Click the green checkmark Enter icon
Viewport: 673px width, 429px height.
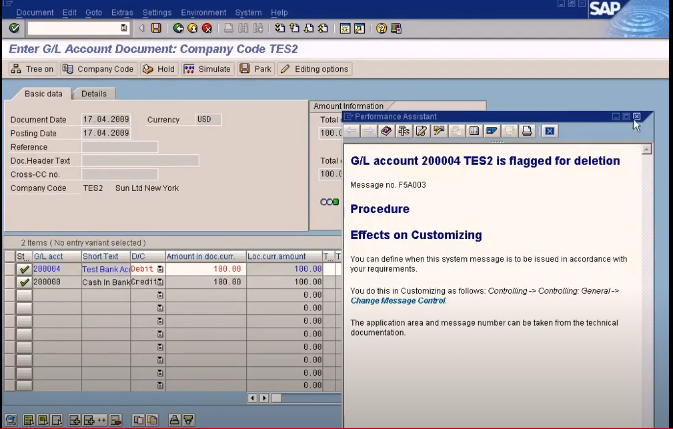pos(14,28)
